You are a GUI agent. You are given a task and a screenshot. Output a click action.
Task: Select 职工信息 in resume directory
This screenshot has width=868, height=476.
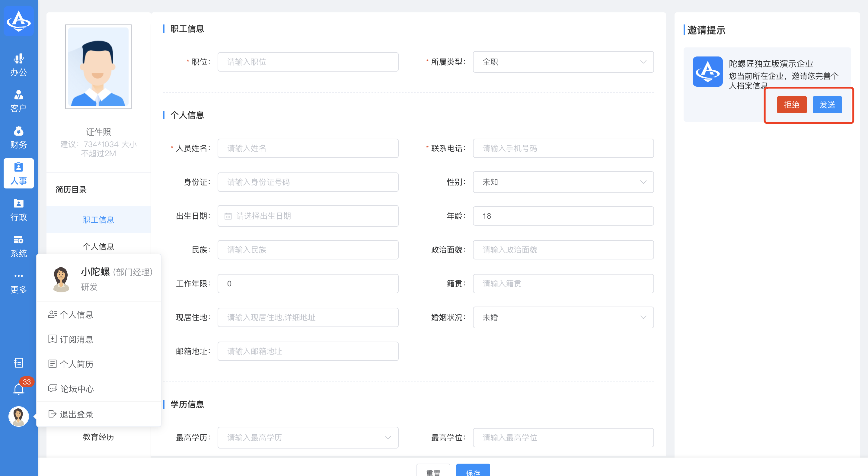coord(98,220)
